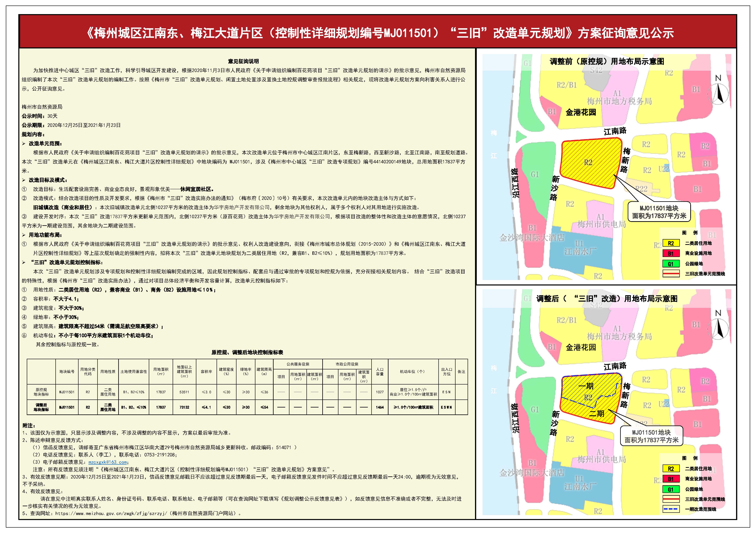Click the 容积率 column header in table
The height and width of the screenshot is (534, 756).
coord(206,371)
